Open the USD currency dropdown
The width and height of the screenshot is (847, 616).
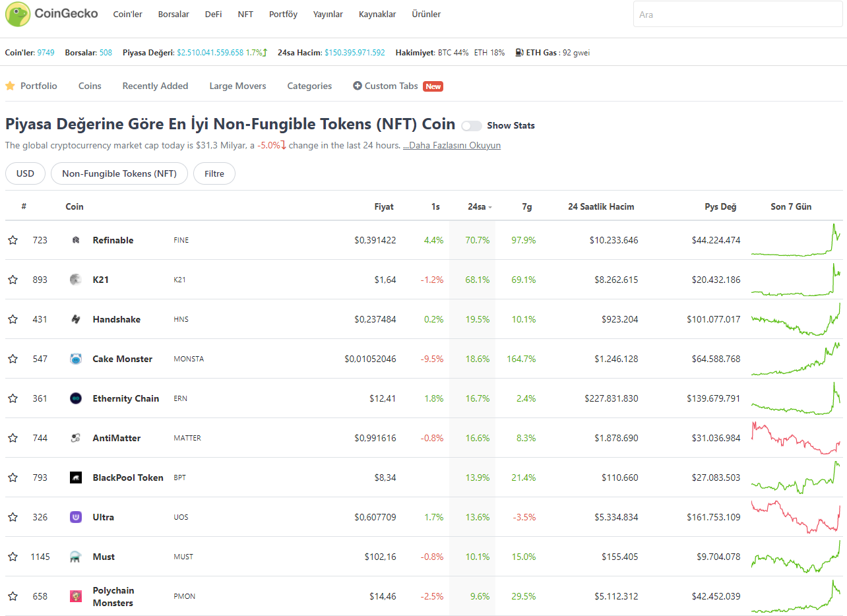25,173
